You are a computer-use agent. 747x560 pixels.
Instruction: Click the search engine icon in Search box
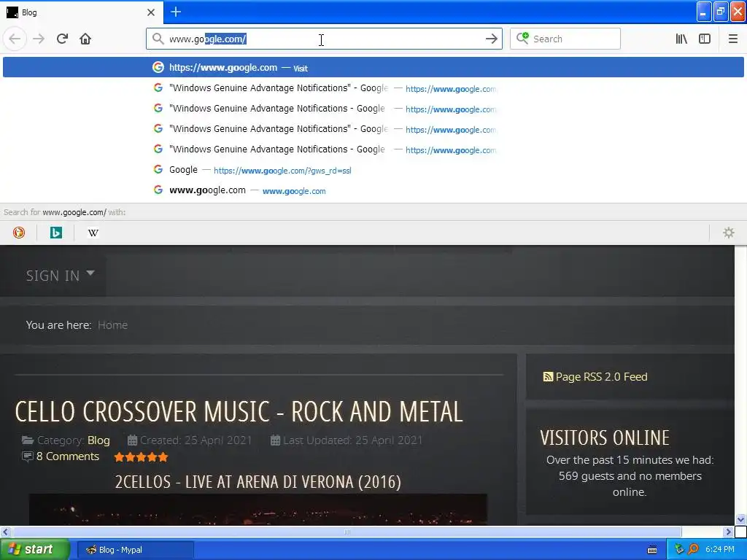[x=522, y=39]
